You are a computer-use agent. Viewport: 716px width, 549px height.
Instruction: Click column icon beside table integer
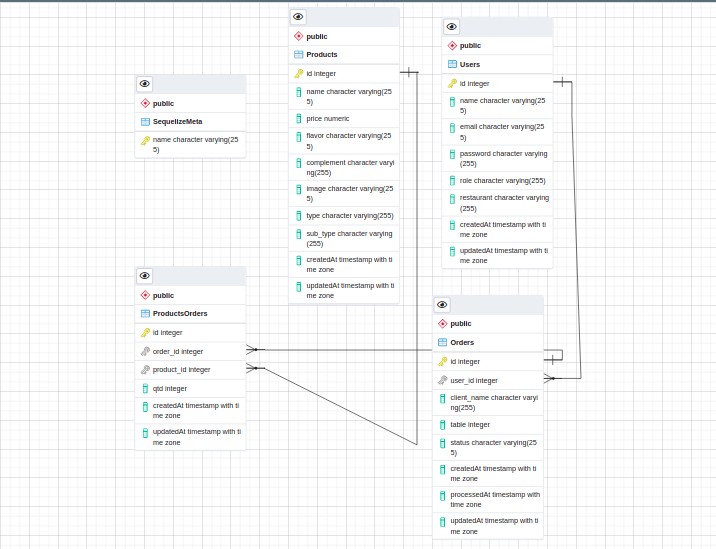pyautogui.click(x=442, y=425)
